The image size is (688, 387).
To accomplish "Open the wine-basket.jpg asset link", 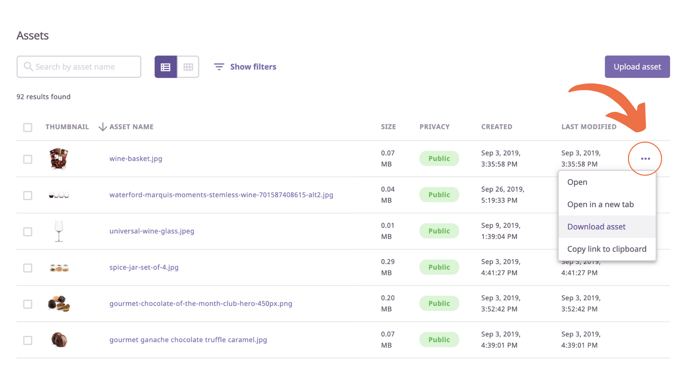I will pyautogui.click(x=136, y=158).
